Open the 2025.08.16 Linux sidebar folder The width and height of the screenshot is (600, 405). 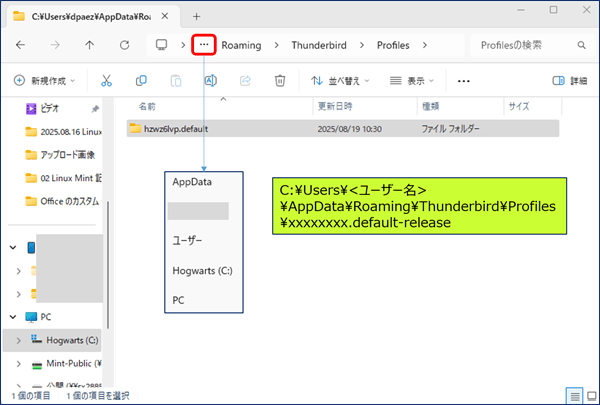pos(62,132)
